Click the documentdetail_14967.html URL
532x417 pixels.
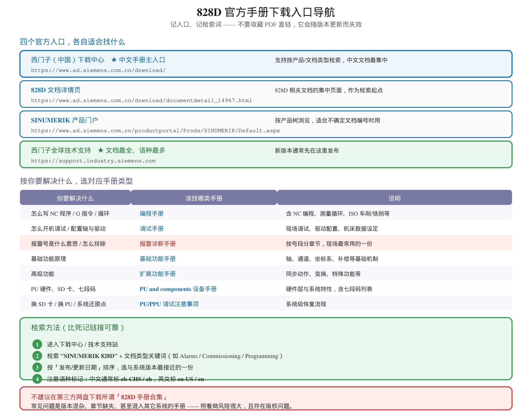tap(141, 100)
